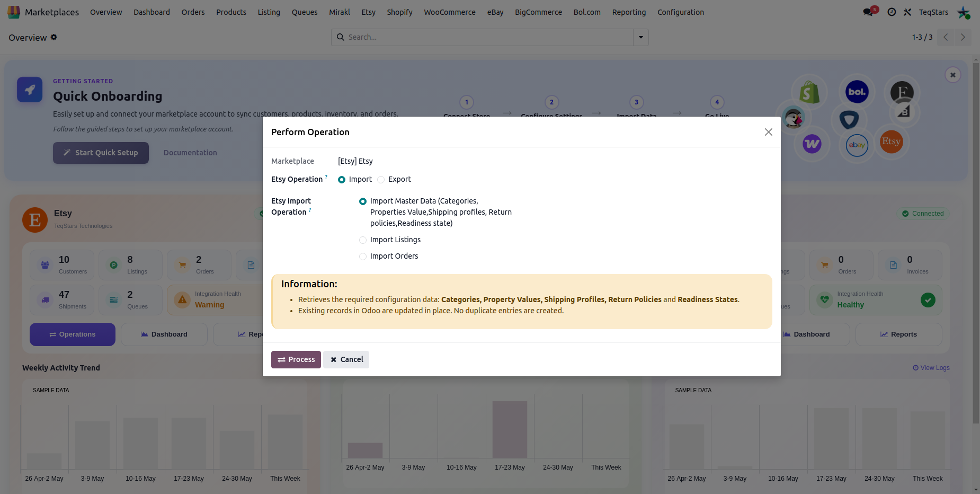The height and width of the screenshot is (494, 980).
Task: Select the Import Orders radio option
Action: [363, 257]
